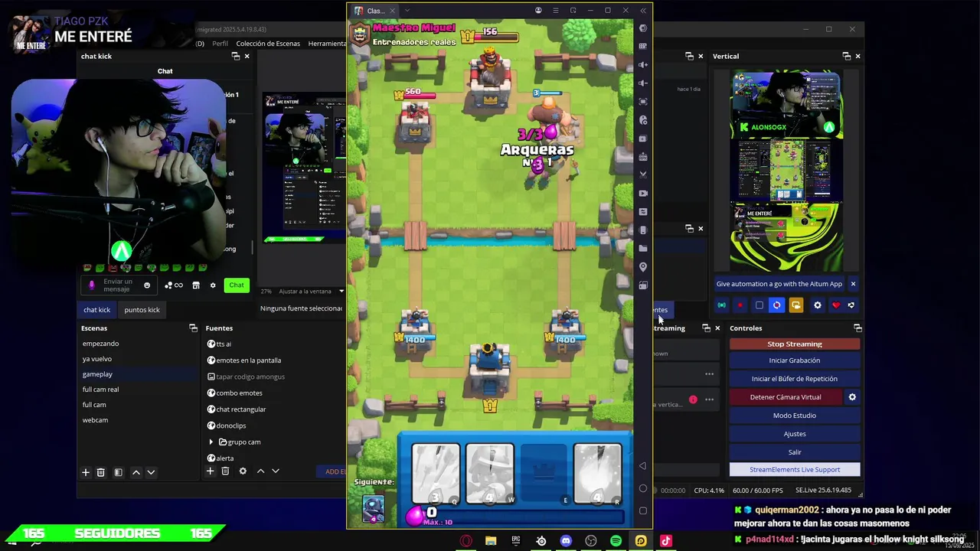
Task: Expand the grupo cam source group
Action: click(211, 442)
